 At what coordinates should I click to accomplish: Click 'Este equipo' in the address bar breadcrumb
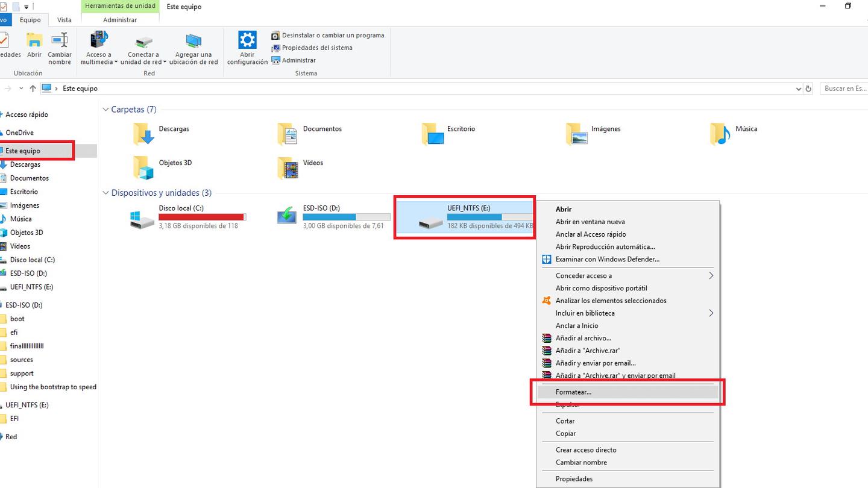pos(80,88)
